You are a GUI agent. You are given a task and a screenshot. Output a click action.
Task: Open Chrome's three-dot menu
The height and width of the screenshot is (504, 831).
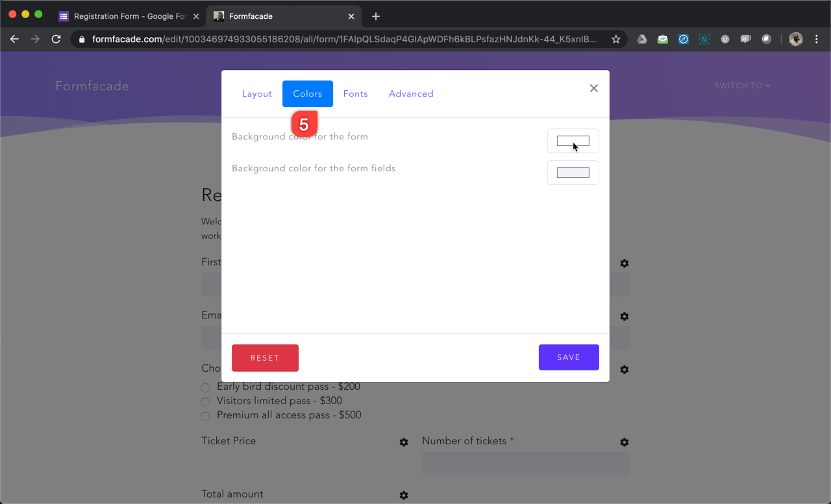click(817, 40)
